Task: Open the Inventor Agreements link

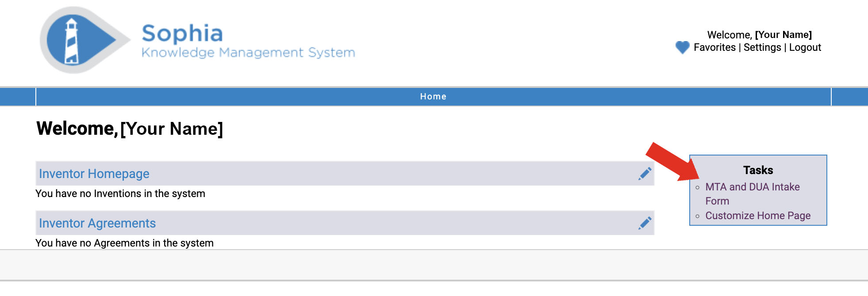Action: point(97,223)
